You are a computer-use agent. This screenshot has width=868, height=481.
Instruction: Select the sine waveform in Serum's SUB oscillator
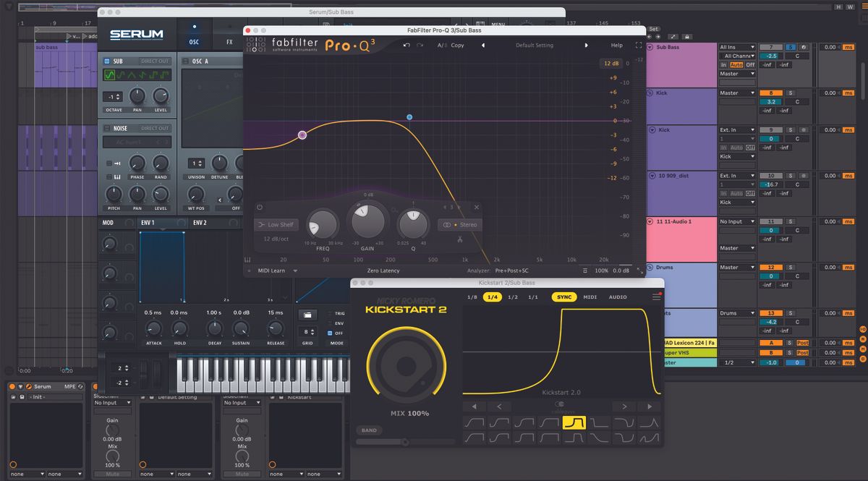tap(109, 75)
